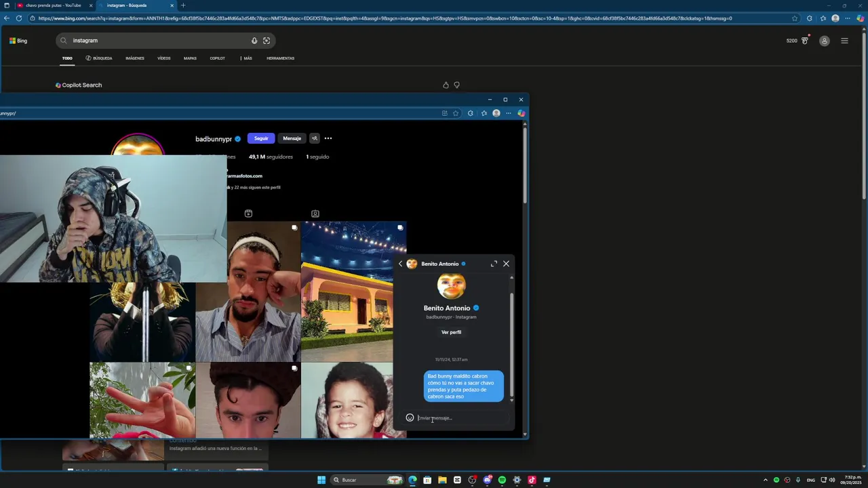The width and height of the screenshot is (868, 488).
Task: Open Bing account profile icon
Action: (x=825, y=41)
